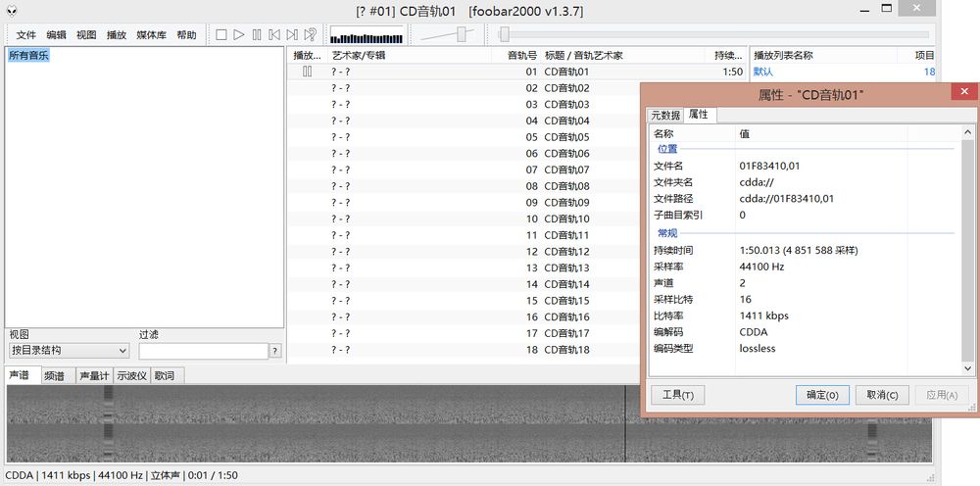Close the 属性 dialog with the red X
Viewport: 980px width, 486px height.
click(x=964, y=92)
